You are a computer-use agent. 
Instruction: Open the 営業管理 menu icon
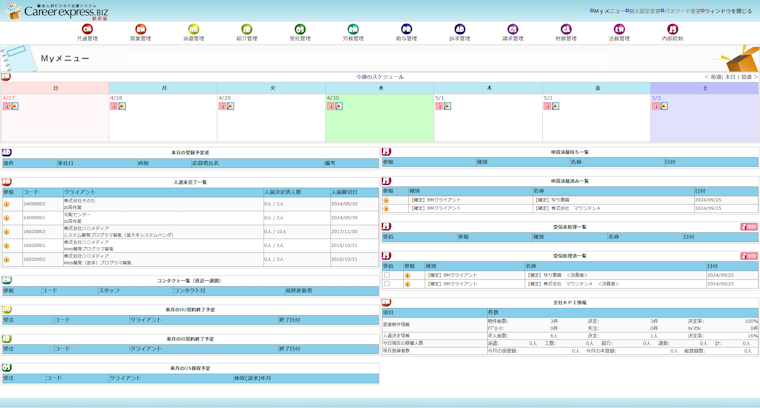tap(140, 30)
